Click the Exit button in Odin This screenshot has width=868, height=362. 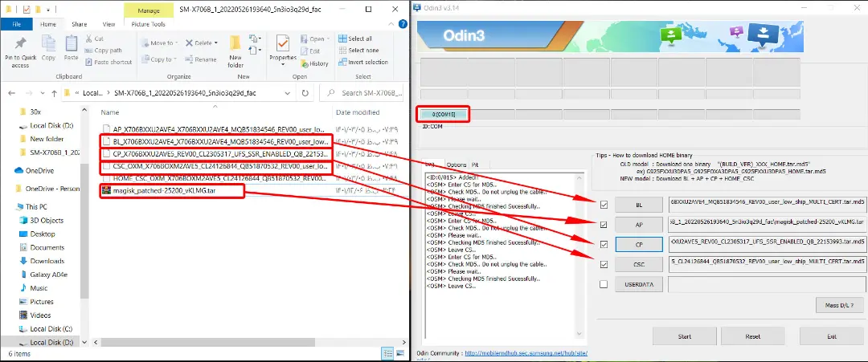coord(832,336)
